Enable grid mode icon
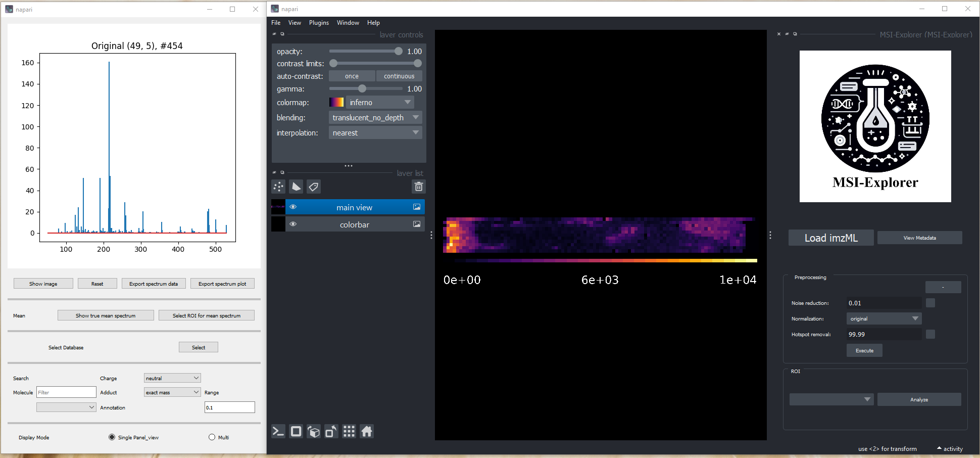Image resolution: width=980 pixels, height=458 pixels. point(349,431)
